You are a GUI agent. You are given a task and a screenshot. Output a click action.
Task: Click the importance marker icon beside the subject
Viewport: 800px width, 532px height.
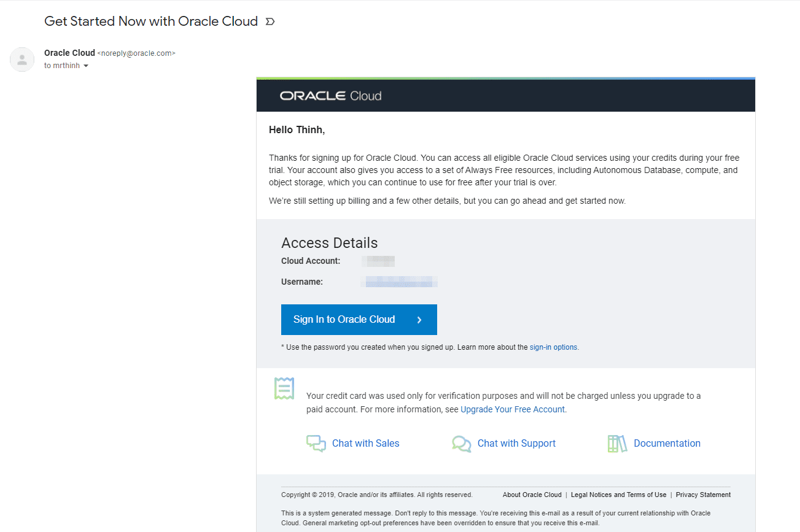(x=270, y=21)
